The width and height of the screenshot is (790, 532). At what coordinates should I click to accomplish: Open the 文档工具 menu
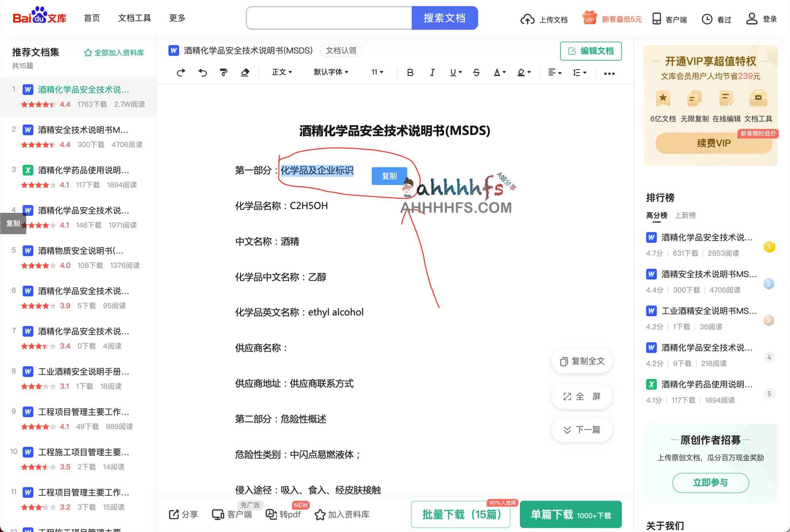click(134, 18)
